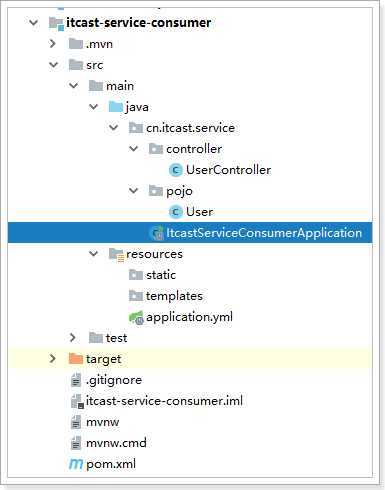
Task: Click the orange target folder icon
Action: click(76, 359)
